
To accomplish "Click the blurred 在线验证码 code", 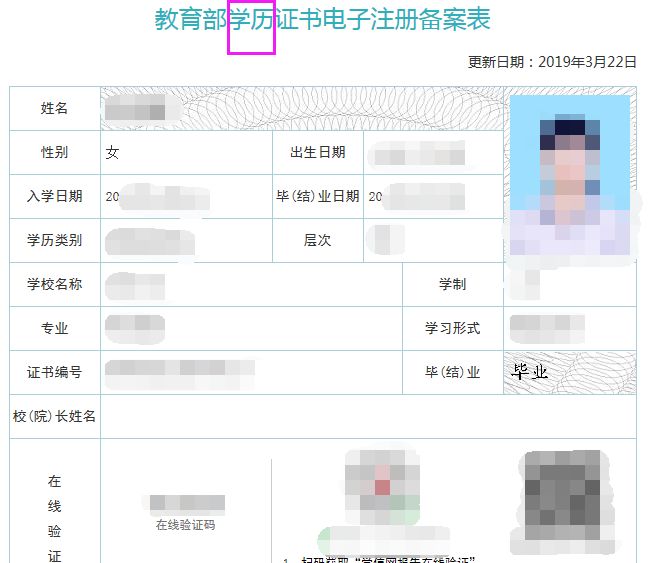I will pyautogui.click(x=187, y=503).
